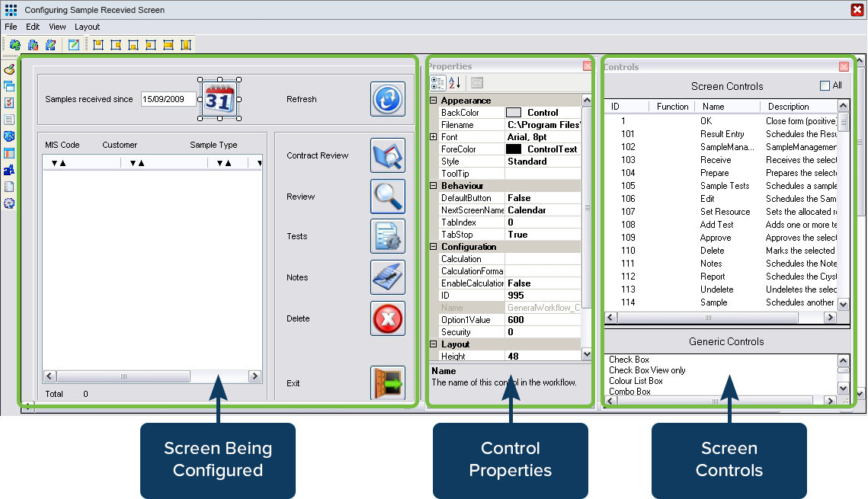Click the red Delete X button

click(387, 318)
